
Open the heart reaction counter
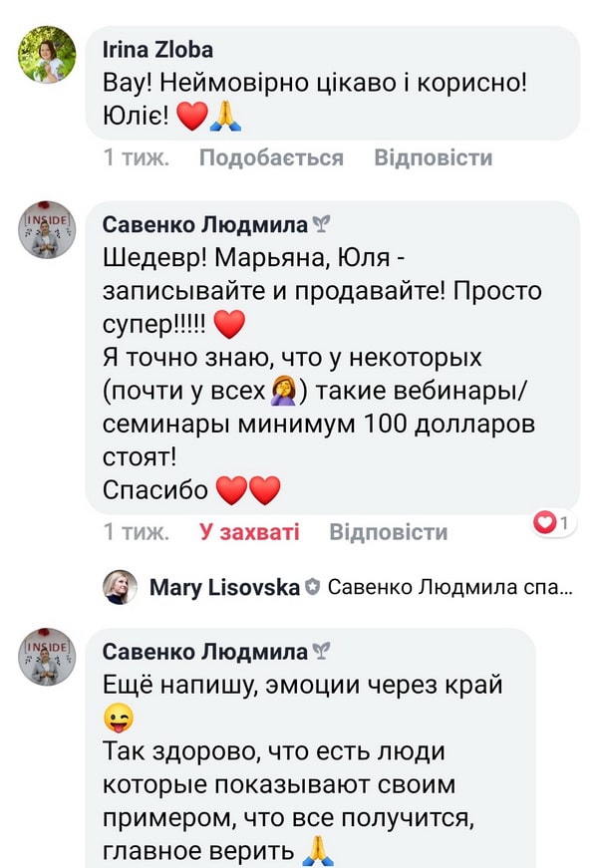551,522
